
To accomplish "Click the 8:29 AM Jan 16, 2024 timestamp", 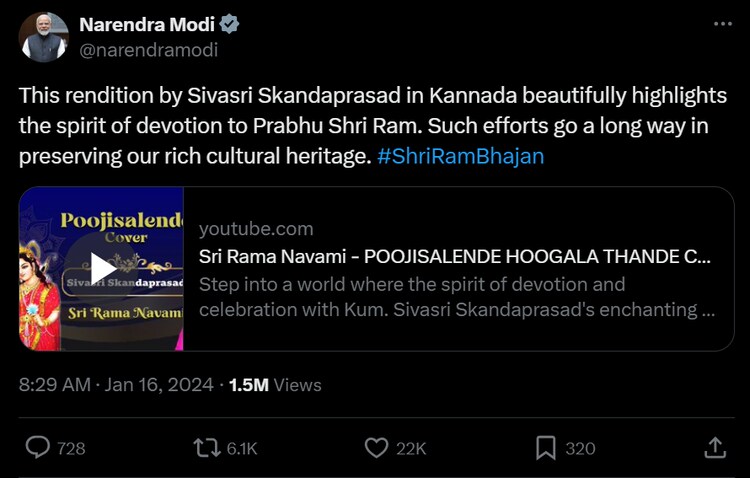I will 116,385.
